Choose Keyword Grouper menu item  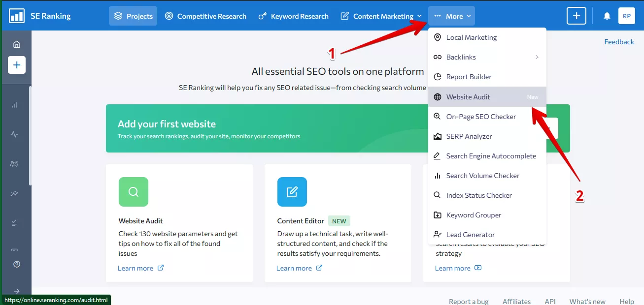487,215
